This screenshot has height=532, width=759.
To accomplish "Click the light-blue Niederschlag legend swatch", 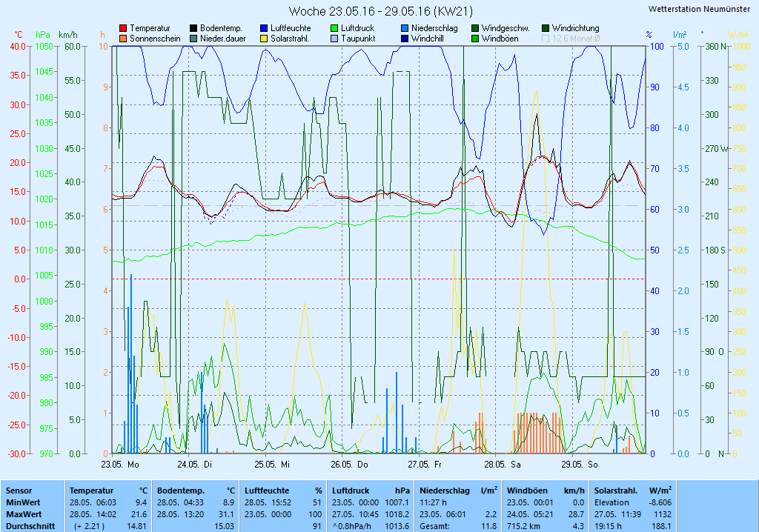I will click(405, 28).
